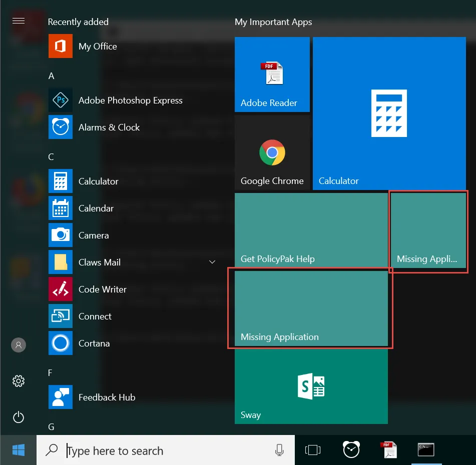Open the large Calculator tile
The image size is (476, 465).
point(389,113)
